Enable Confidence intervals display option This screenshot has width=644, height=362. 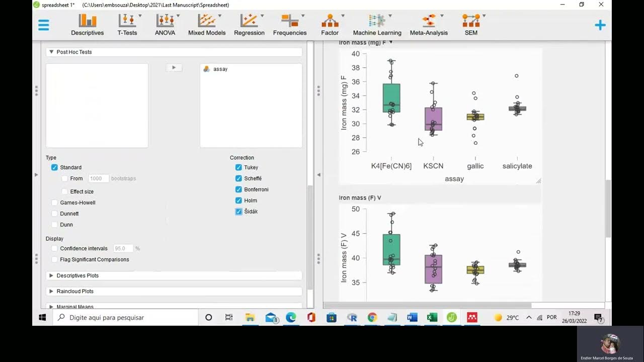(54, 248)
